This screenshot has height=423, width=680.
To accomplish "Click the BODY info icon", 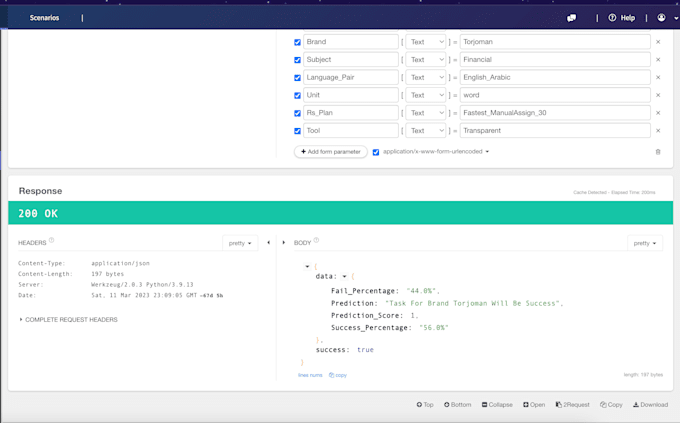I will click(316, 240).
